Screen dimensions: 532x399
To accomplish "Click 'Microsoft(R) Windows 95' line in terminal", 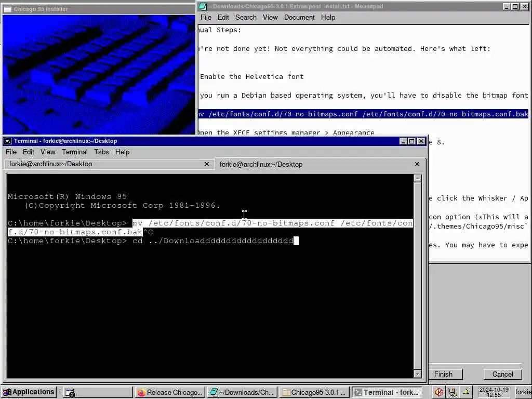I will coord(67,197).
